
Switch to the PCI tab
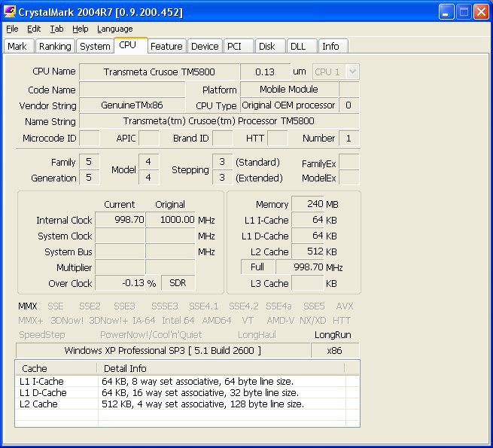pos(238,46)
